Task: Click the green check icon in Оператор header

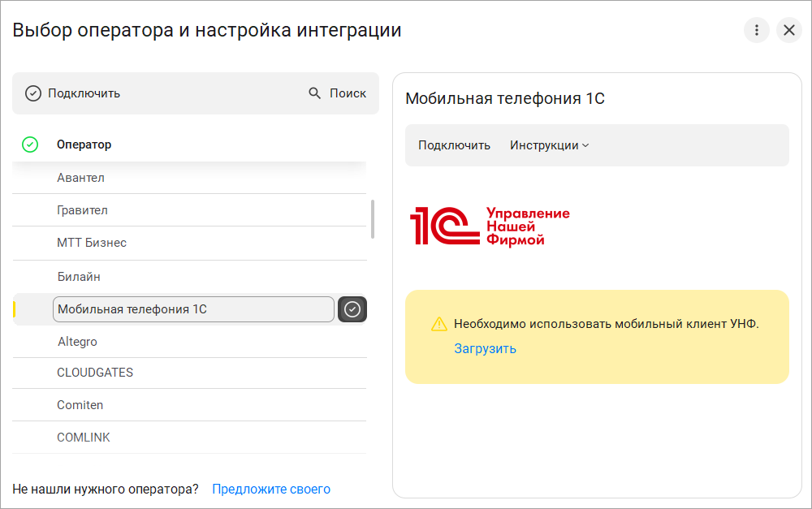Action: pos(30,145)
